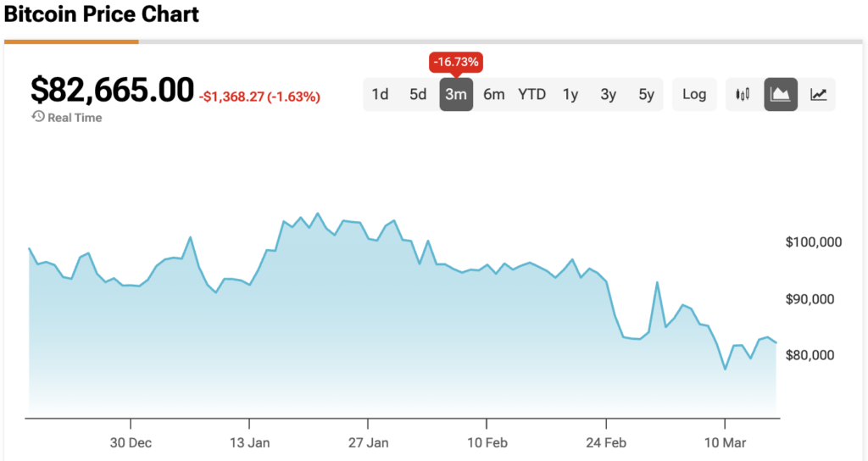Switch to candlestick chart view
Screen dimensions: 868x461
click(x=743, y=95)
